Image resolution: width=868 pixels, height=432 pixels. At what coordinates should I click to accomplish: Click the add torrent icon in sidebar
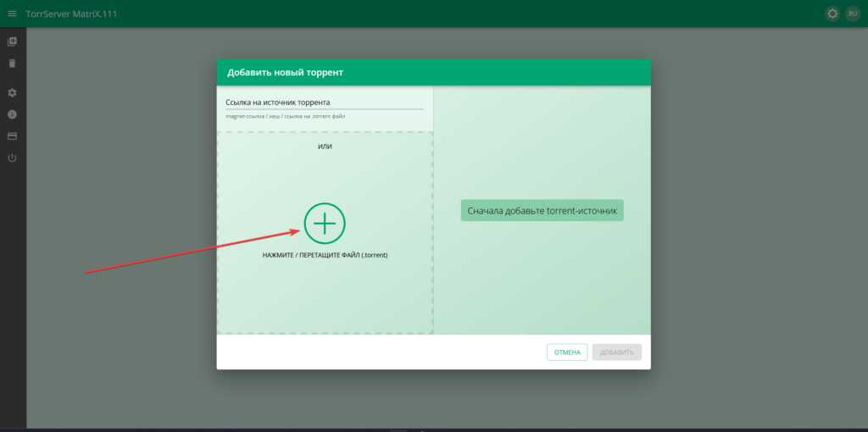[x=12, y=42]
